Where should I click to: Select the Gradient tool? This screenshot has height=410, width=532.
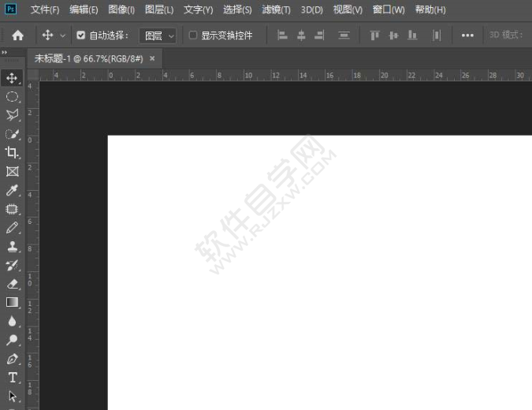tap(12, 302)
